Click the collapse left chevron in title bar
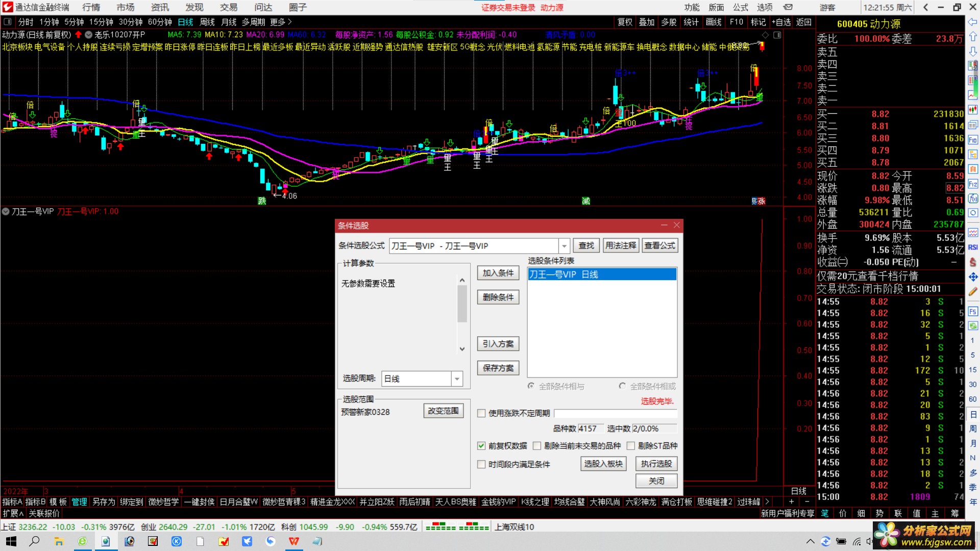The image size is (980, 551). pyautogui.click(x=925, y=7)
